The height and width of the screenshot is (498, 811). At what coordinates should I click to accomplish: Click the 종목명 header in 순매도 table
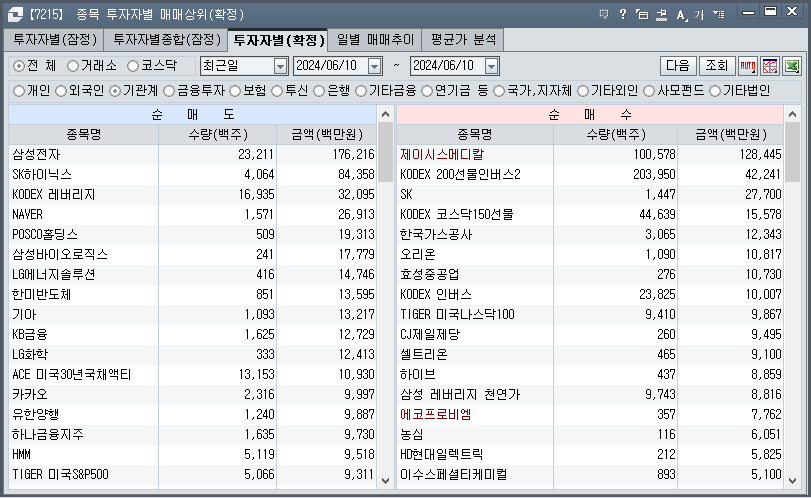pos(83,134)
